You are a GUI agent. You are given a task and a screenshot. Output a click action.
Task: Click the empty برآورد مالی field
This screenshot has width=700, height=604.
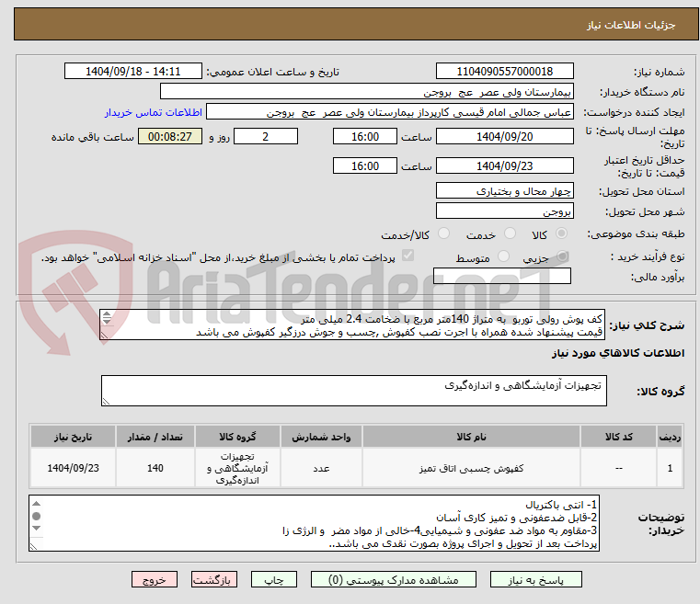tap(502, 276)
